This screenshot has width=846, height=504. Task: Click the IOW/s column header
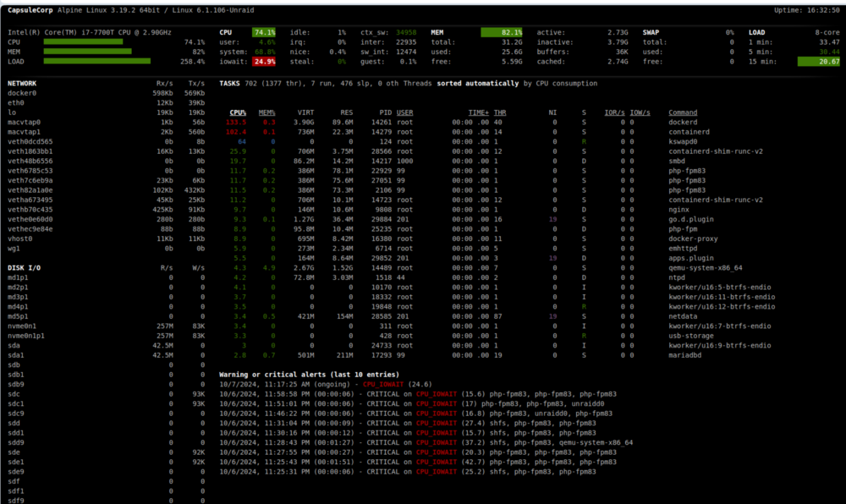[640, 112]
